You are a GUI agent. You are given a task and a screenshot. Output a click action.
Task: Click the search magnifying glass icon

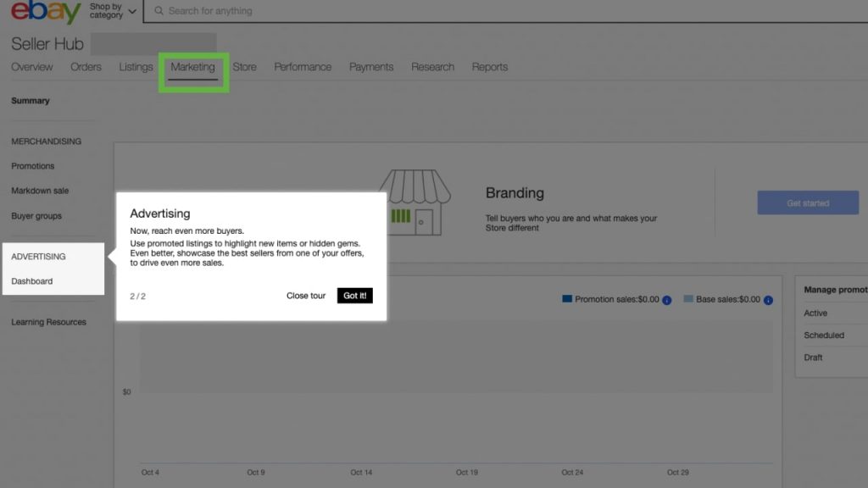click(158, 11)
